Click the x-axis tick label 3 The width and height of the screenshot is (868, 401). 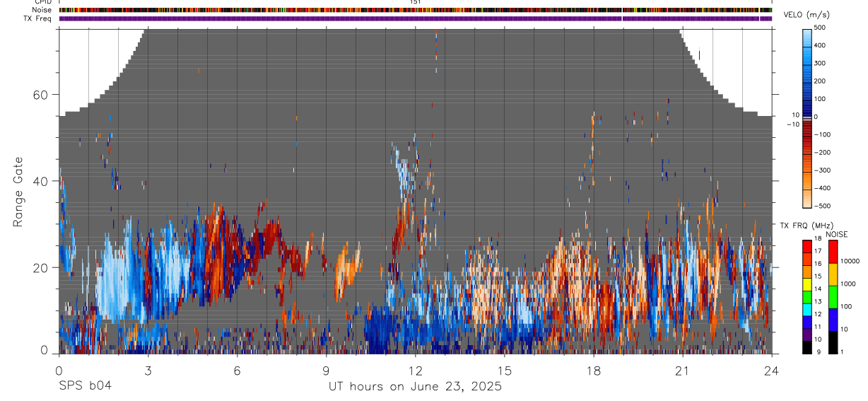tap(148, 370)
